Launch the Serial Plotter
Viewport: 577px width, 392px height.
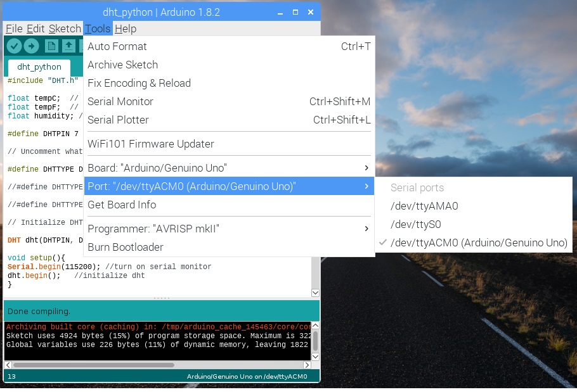pyautogui.click(x=229, y=120)
